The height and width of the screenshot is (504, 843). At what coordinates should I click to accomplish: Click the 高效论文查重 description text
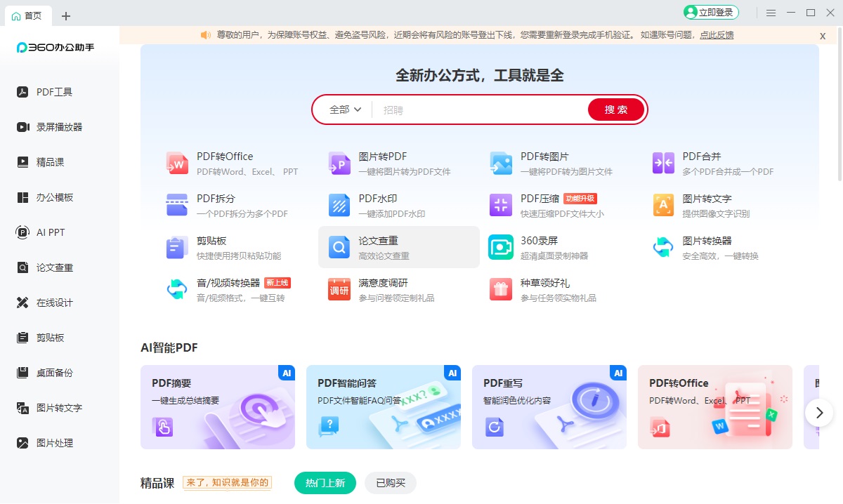384,256
